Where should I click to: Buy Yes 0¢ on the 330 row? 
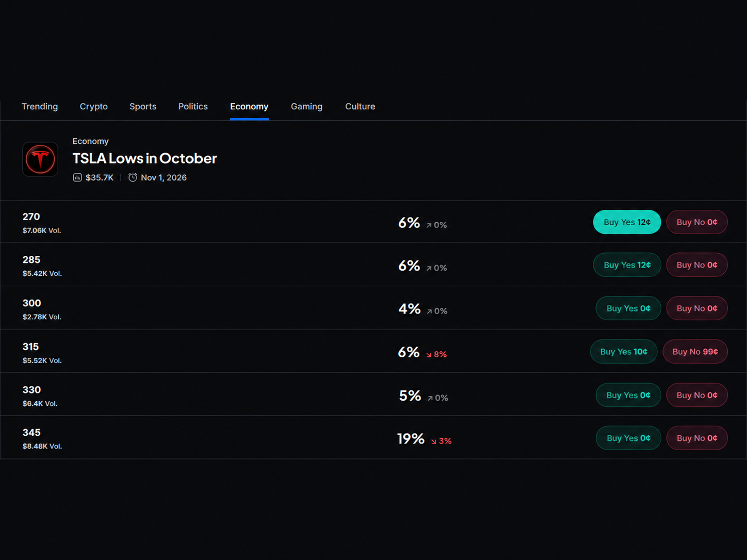click(x=628, y=395)
